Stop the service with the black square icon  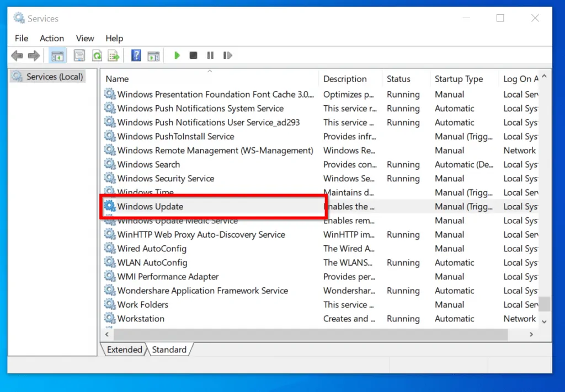[x=193, y=55]
